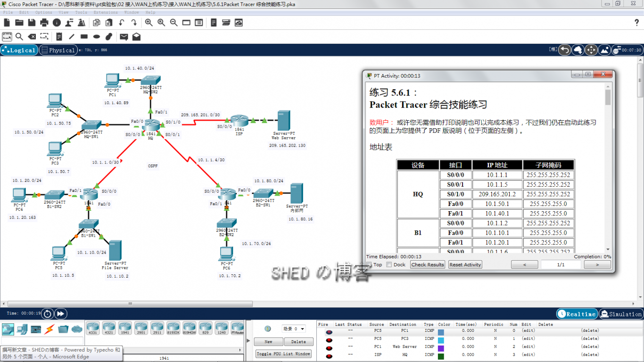The width and height of the screenshot is (644, 362).
Task: Open the Help question mark icon
Action: 637,22
